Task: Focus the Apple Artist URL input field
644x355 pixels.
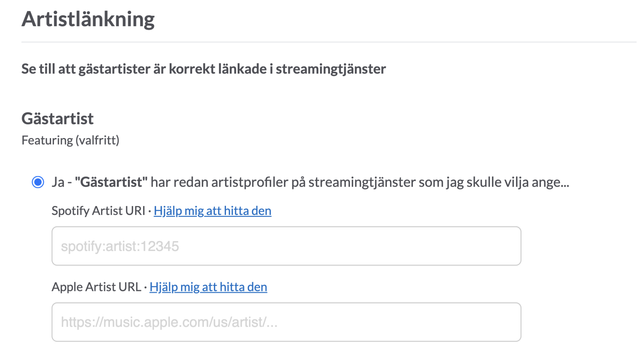Action: pyautogui.click(x=286, y=322)
